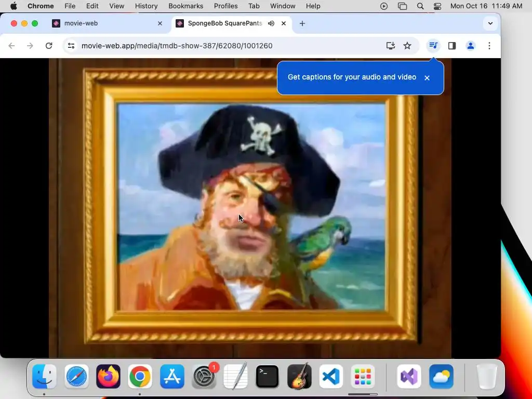
Task: Open the Bookmarks menu
Action: 185,6
